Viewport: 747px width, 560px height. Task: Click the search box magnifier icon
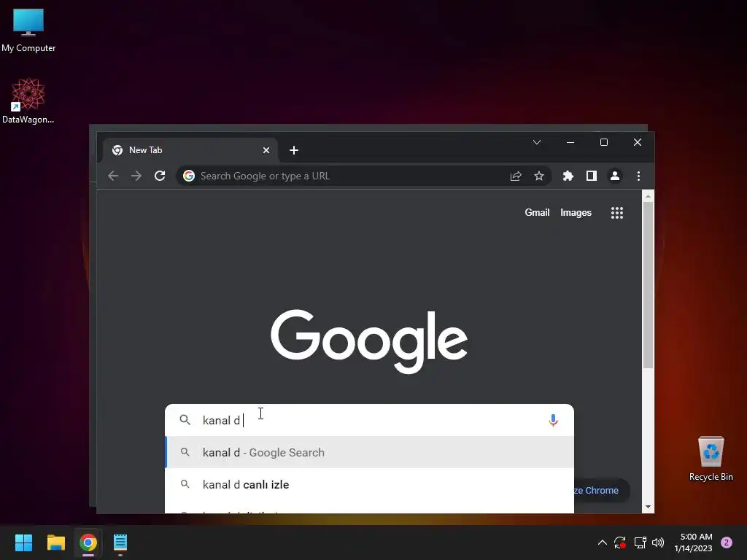point(185,419)
